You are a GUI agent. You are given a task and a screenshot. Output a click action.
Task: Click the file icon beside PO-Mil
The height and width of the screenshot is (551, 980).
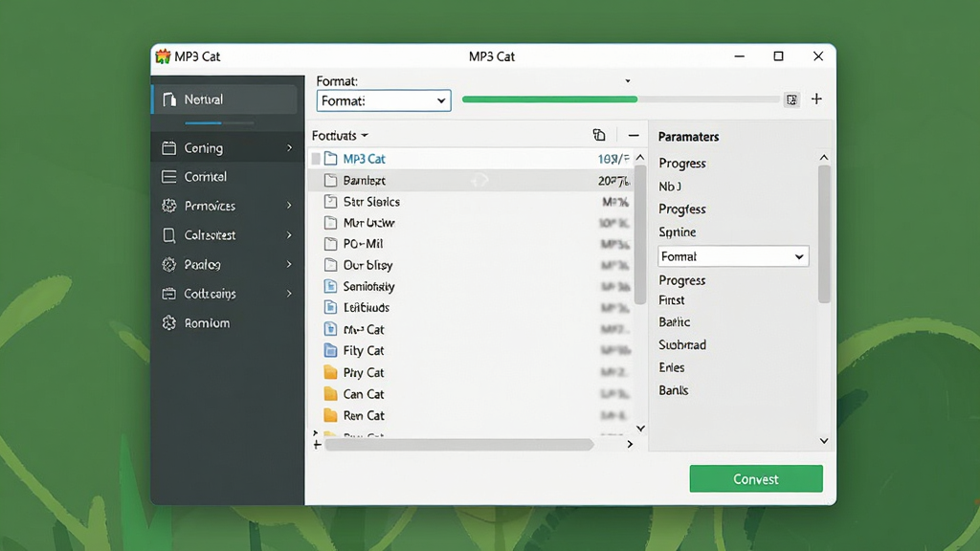[330, 244]
